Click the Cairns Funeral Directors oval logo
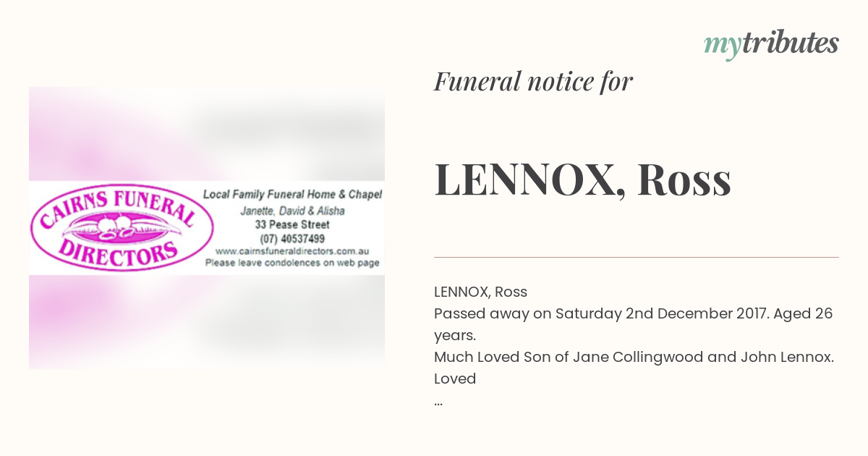Image resolution: width=868 pixels, height=456 pixels. [x=121, y=227]
